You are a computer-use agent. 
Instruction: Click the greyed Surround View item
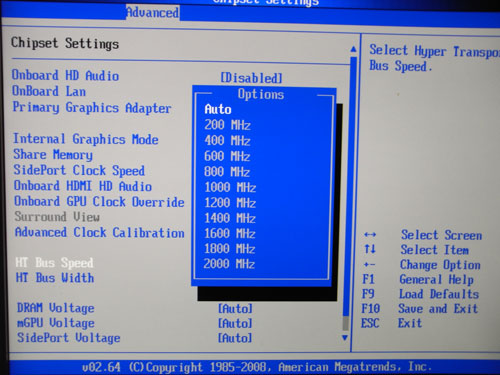point(57,217)
